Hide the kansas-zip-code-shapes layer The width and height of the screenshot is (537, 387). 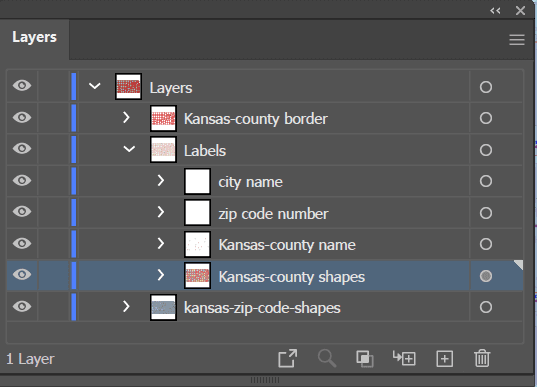(x=22, y=306)
